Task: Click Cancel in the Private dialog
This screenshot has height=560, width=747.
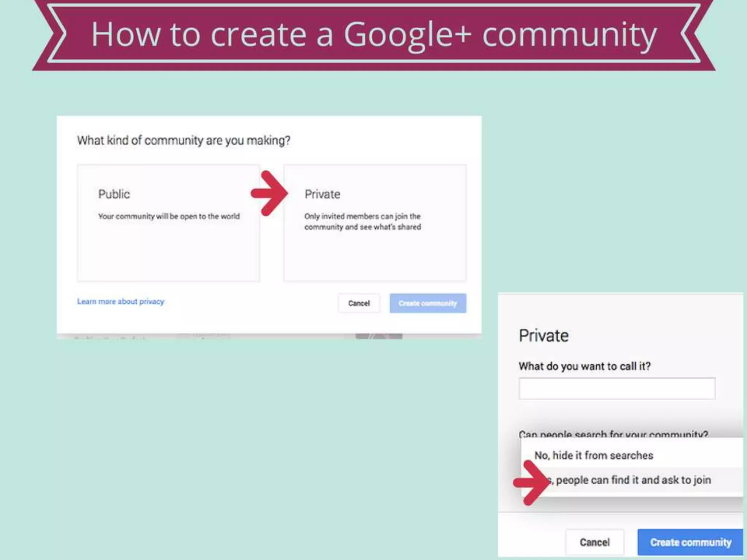Action: (595, 542)
